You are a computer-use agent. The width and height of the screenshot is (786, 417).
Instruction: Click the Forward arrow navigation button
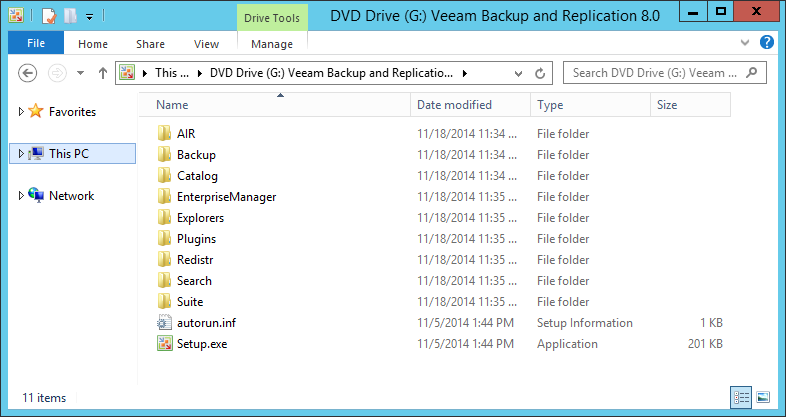pyautogui.click(x=57, y=73)
